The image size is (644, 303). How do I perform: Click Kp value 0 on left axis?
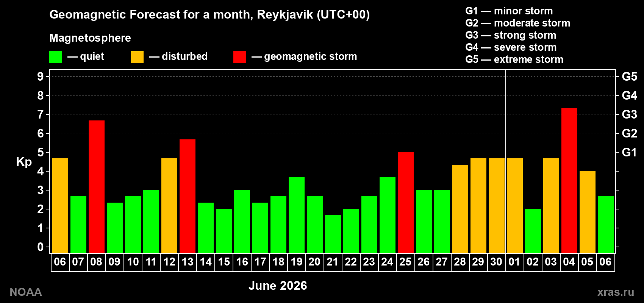pyautogui.click(x=41, y=247)
